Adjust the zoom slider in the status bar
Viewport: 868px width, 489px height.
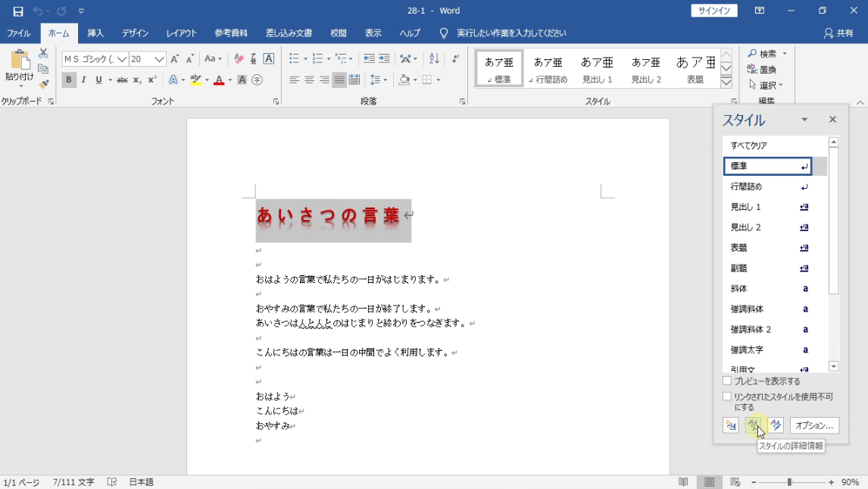click(789, 482)
